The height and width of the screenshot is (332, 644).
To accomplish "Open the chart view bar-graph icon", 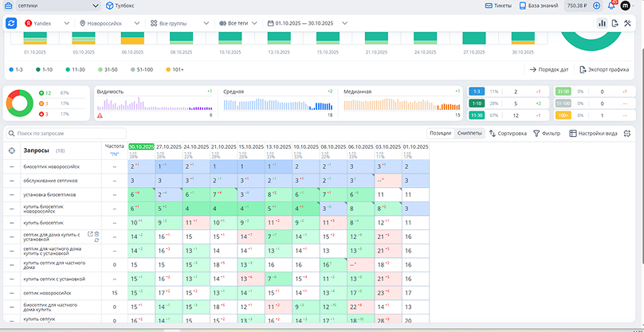I will point(602,23).
